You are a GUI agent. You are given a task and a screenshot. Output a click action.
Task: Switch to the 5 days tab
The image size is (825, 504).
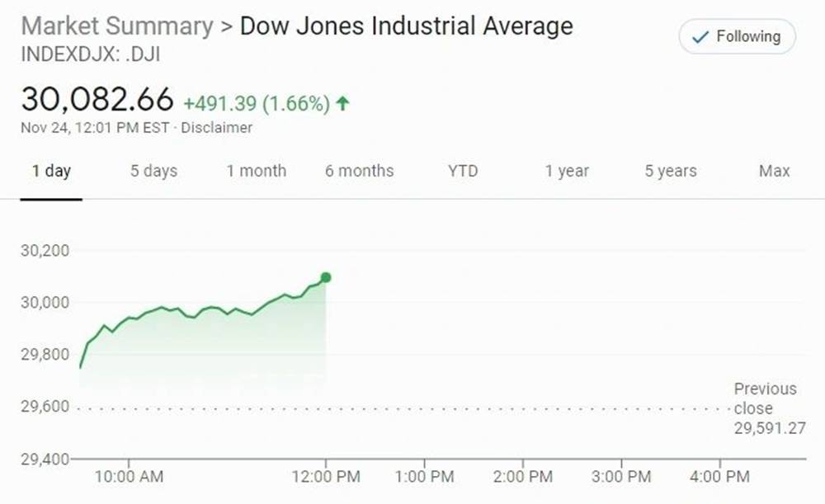[153, 172]
